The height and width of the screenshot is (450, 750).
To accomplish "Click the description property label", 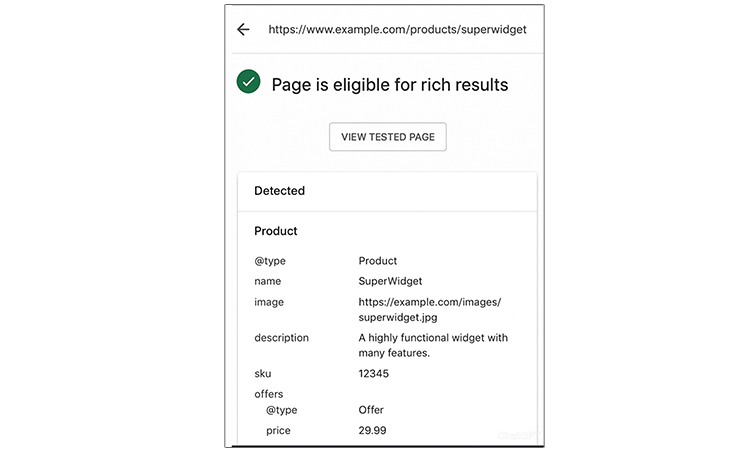I will tap(281, 338).
